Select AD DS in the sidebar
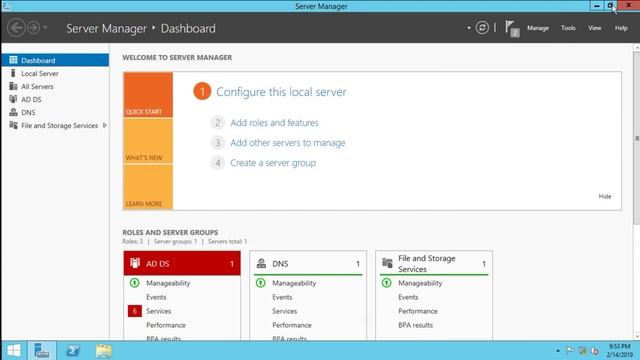 coord(55,100)
